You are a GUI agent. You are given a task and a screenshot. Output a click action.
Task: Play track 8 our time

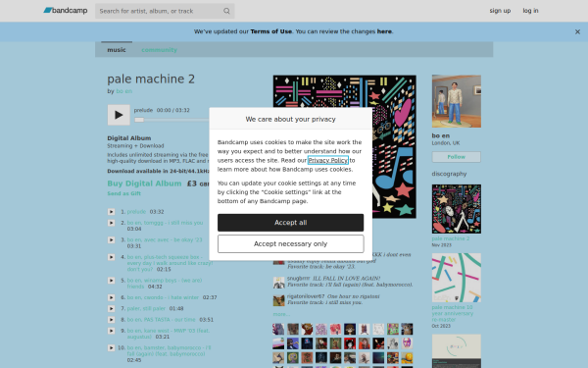click(112, 320)
